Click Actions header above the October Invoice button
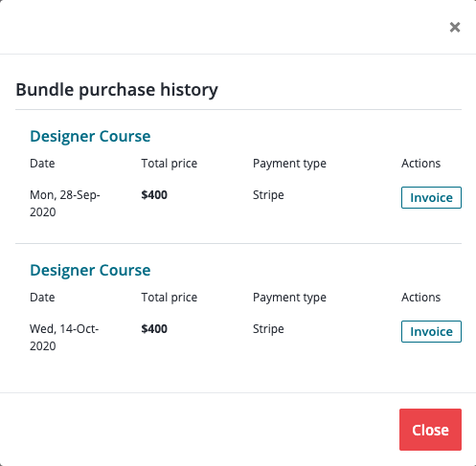 pos(420,298)
